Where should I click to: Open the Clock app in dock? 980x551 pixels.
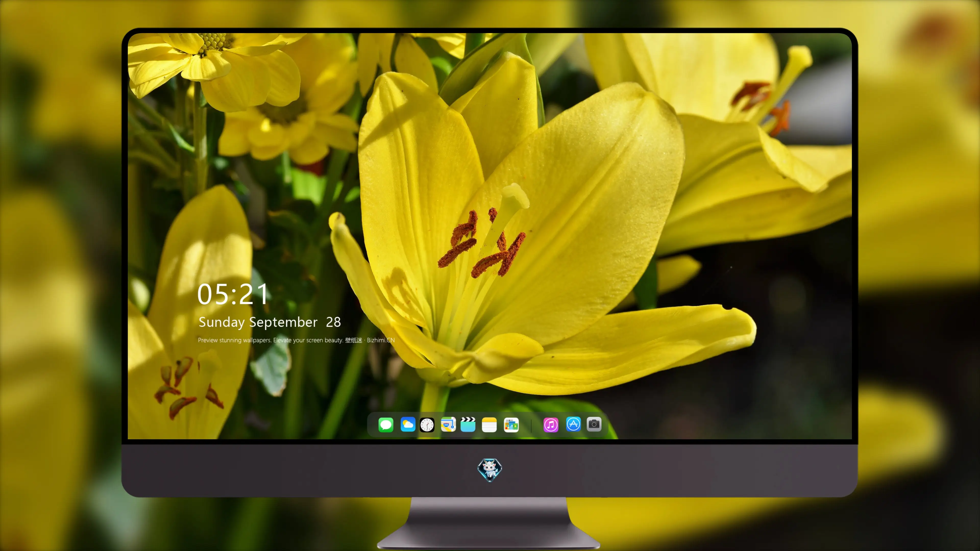click(x=427, y=425)
